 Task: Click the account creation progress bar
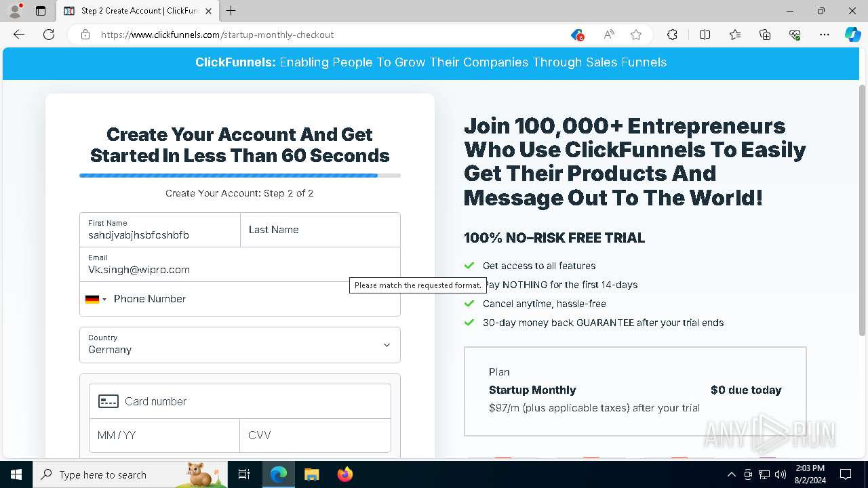point(240,176)
